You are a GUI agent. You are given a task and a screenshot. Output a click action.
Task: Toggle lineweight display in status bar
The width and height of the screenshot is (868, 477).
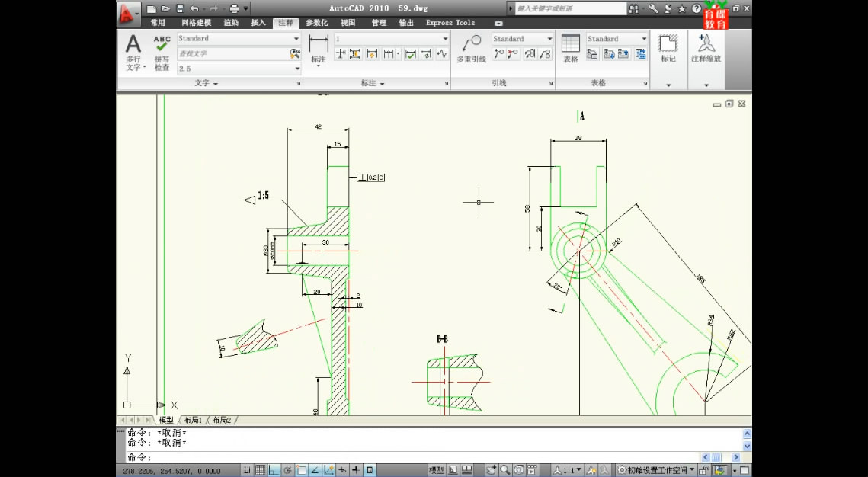(356, 470)
